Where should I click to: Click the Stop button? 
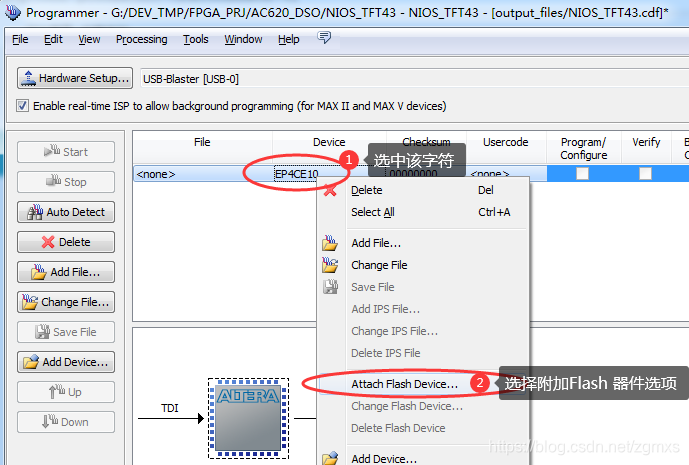[66, 182]
